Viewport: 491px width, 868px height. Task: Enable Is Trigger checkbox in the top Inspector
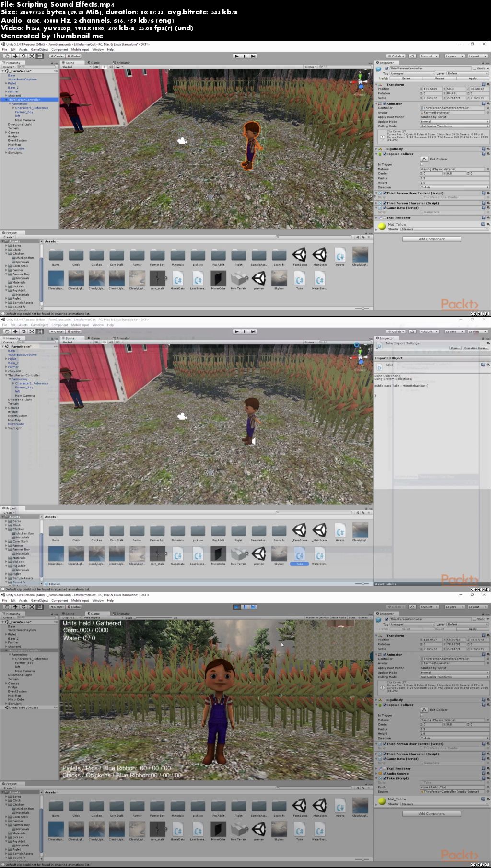click(x=422, y=164)
